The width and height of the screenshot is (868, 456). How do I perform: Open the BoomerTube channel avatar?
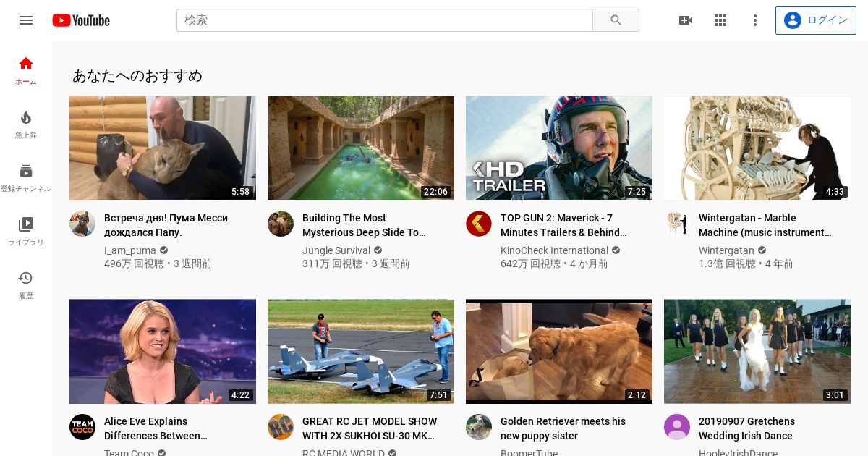coord(479,427)
